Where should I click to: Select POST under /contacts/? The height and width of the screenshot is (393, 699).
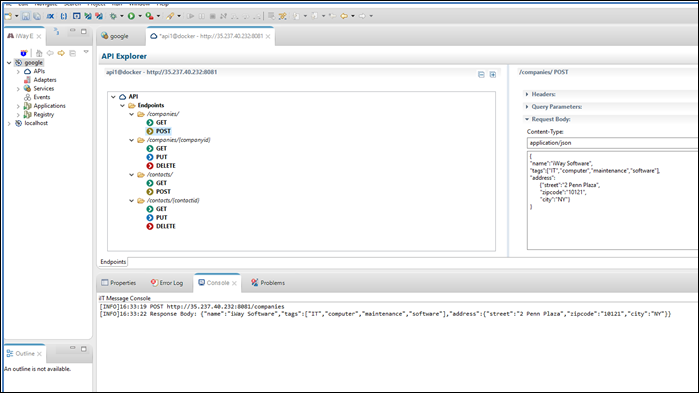coord(163,192)
